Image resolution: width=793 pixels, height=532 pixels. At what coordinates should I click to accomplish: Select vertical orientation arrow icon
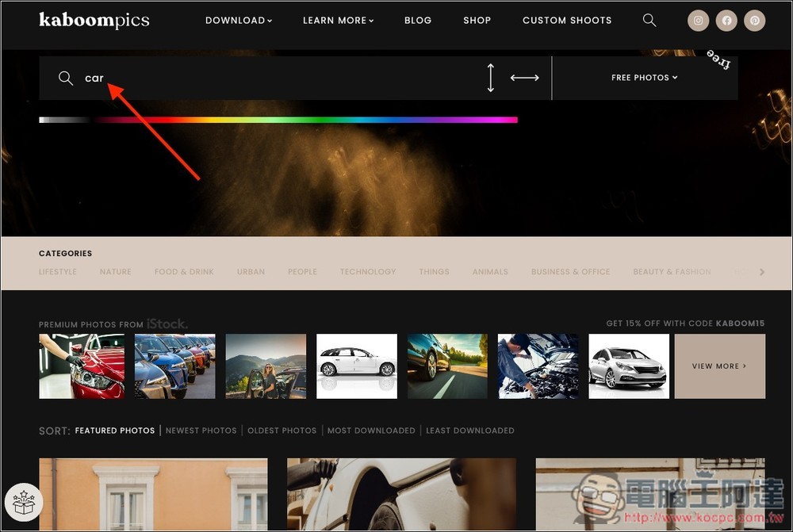pos(491,78)
